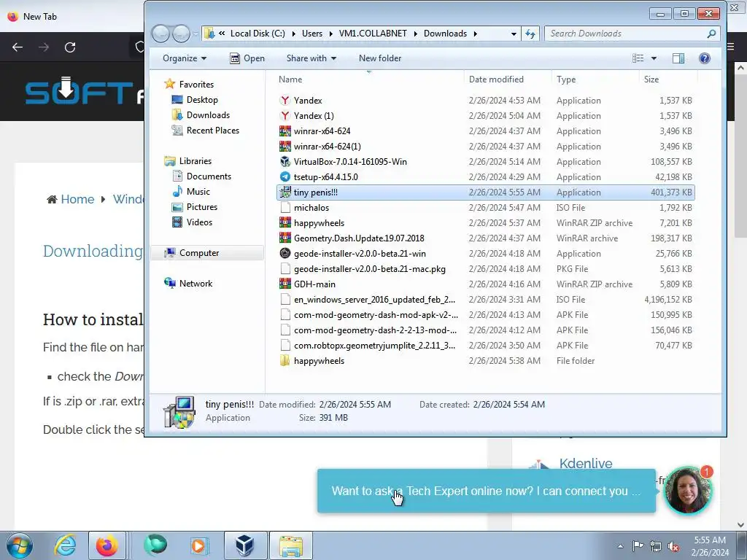Open VirtualBox taskbar icon
The height and width of the screenshot is (560, 747).
[244, 545]
